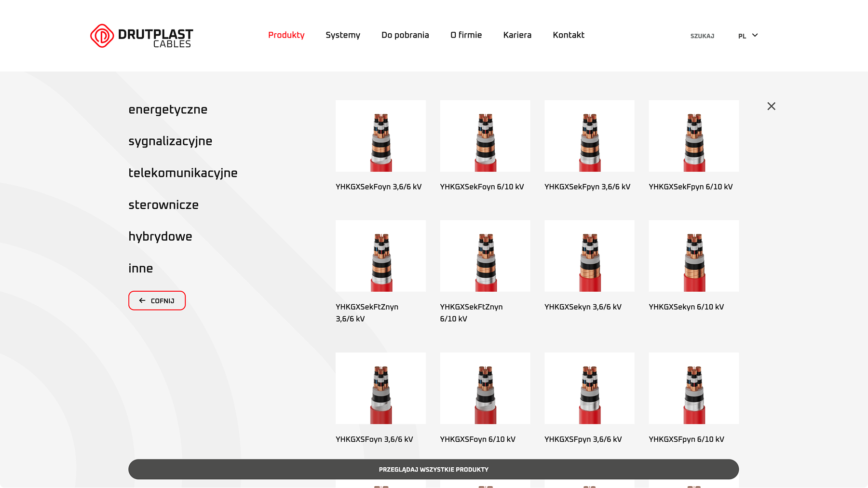The height and width of the screenshot is (488, 868).
Task: Select the hybrydowe cable category
Action: pyautogui.click(x=160, y=237)
